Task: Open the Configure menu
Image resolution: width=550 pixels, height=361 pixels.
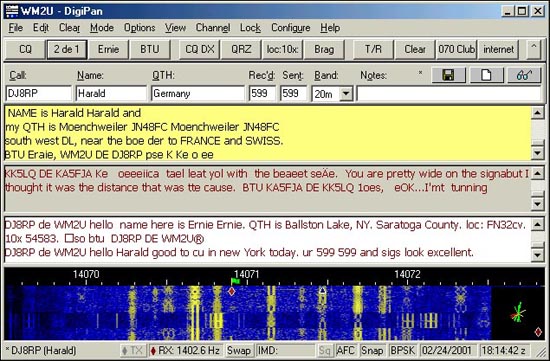Action: (x=290, y=28)
